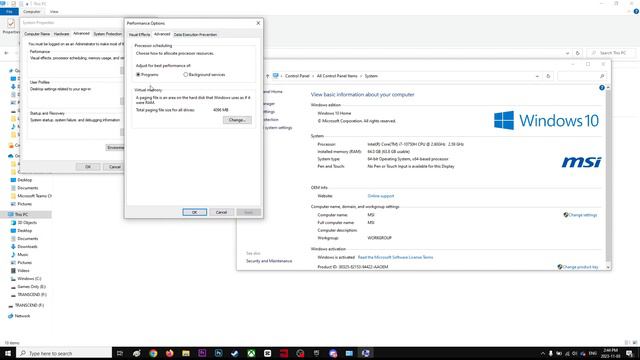Image resolution: width=640 pixels, height=360 pixels.
Task: Go up one level in System window
Action: (267, 76)
